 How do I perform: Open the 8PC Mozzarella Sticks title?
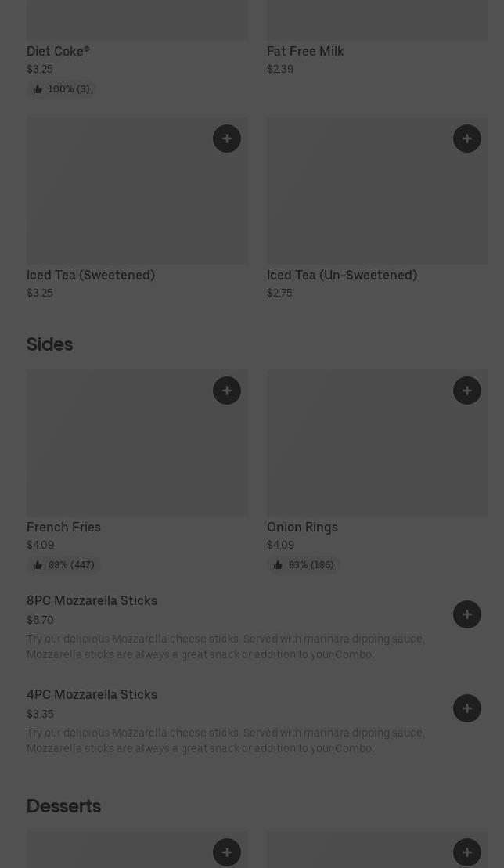[92, 601]
